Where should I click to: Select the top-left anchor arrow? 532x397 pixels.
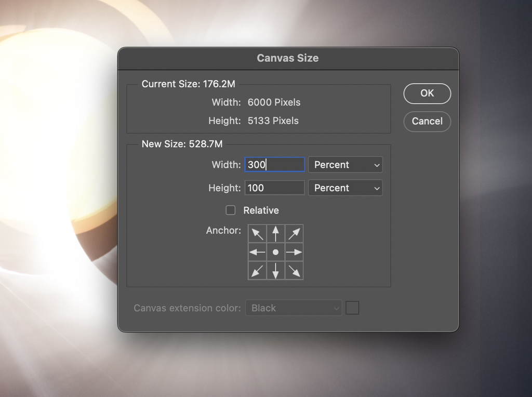click(257, 233)
